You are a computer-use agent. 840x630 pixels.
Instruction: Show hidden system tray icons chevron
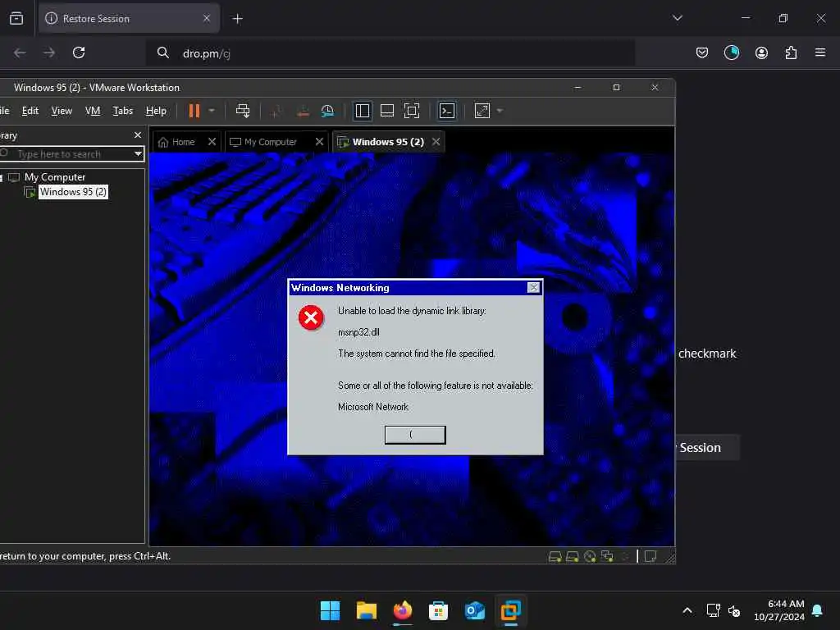687,610
